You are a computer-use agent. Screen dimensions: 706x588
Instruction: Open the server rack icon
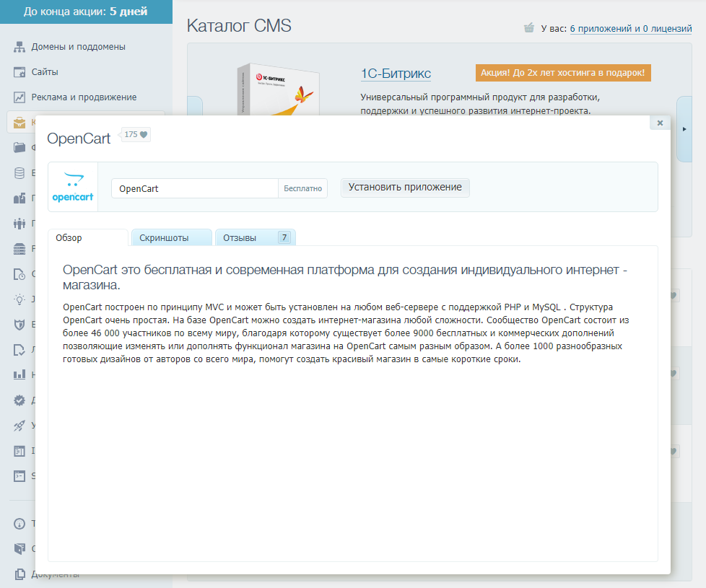(x=19, y=249)
